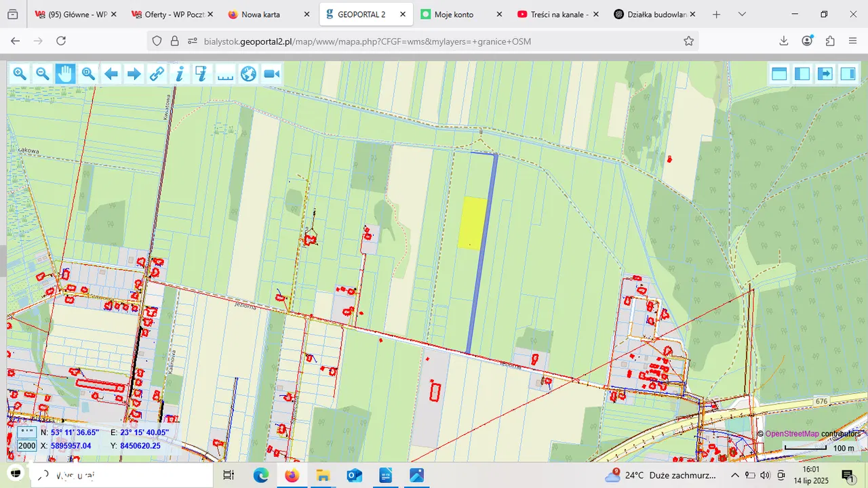This screenshot has width=868, height=488.
Task: Choose the ruler measure tool
Action: click(225, 74)
